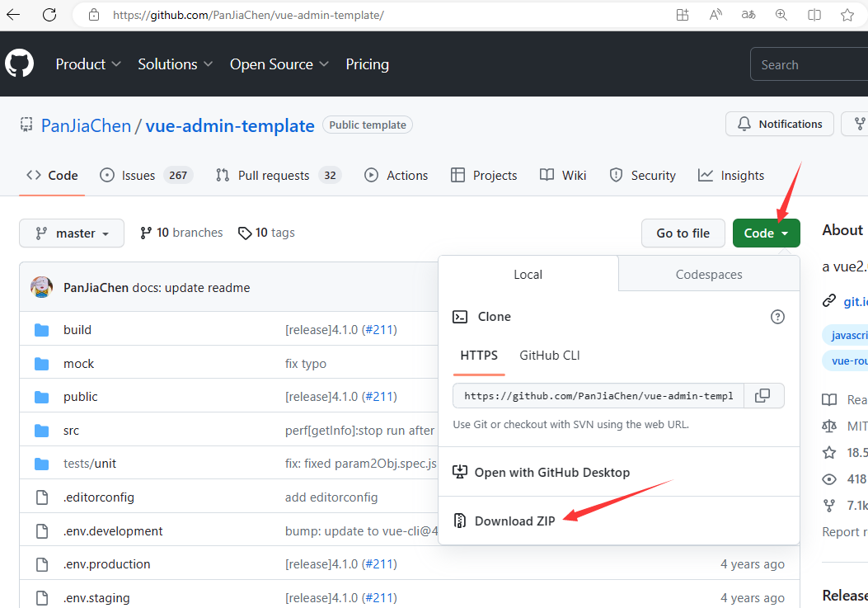View the Insights tab
This screenshot has height=608, width=868.
click(x=730, y=175)
